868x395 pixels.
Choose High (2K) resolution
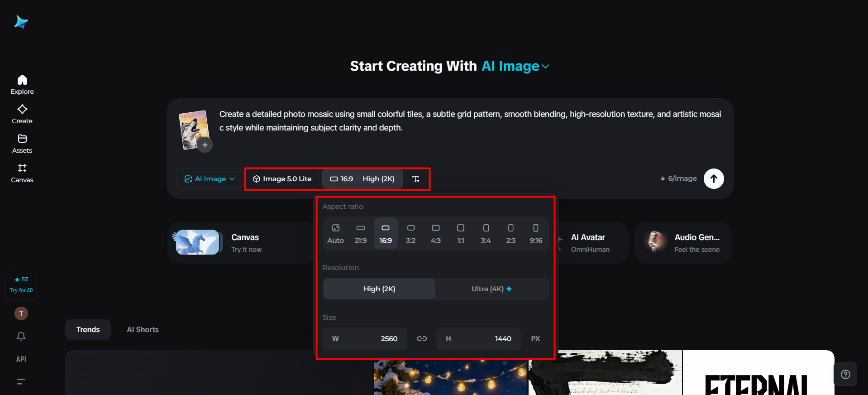[379, 289]
